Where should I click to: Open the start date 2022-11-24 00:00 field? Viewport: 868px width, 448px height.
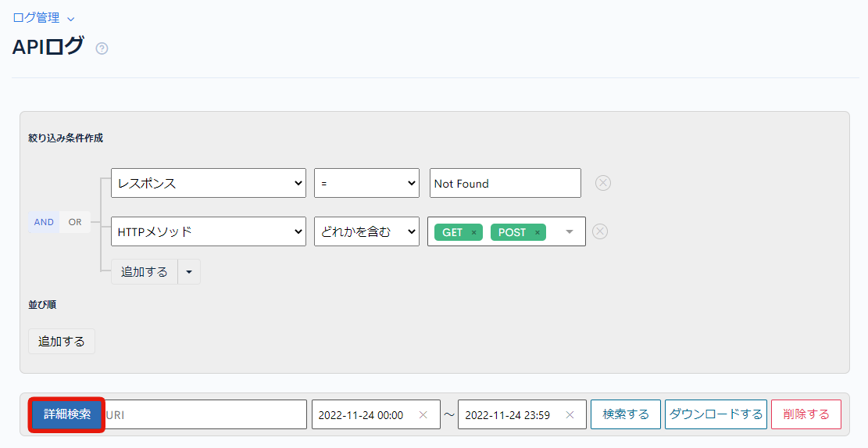tap(376, 414)
